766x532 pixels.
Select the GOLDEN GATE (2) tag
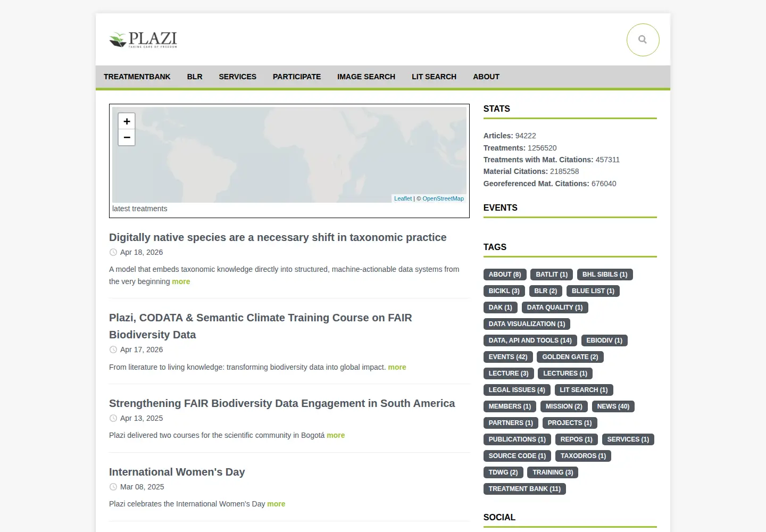(570, 357)
